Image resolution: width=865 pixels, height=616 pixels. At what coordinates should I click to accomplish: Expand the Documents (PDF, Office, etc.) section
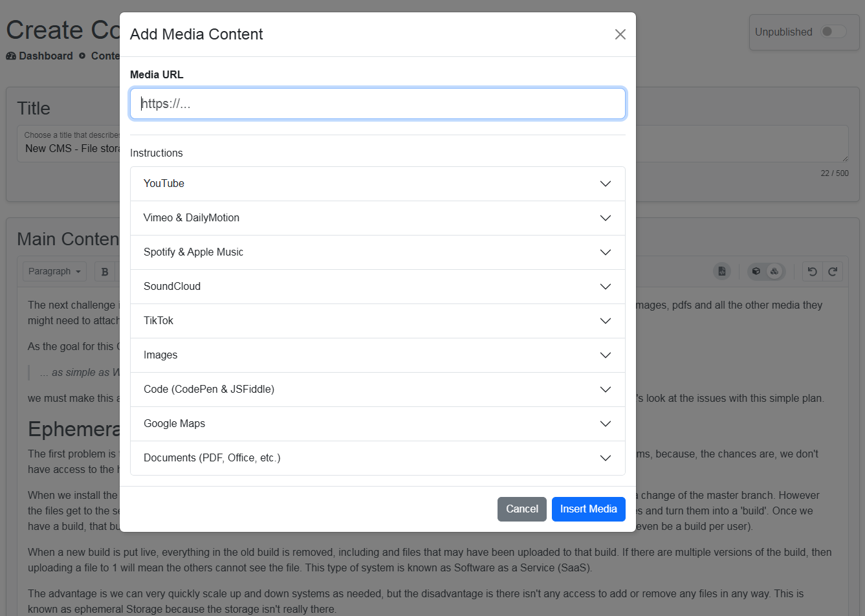(378, 457)
